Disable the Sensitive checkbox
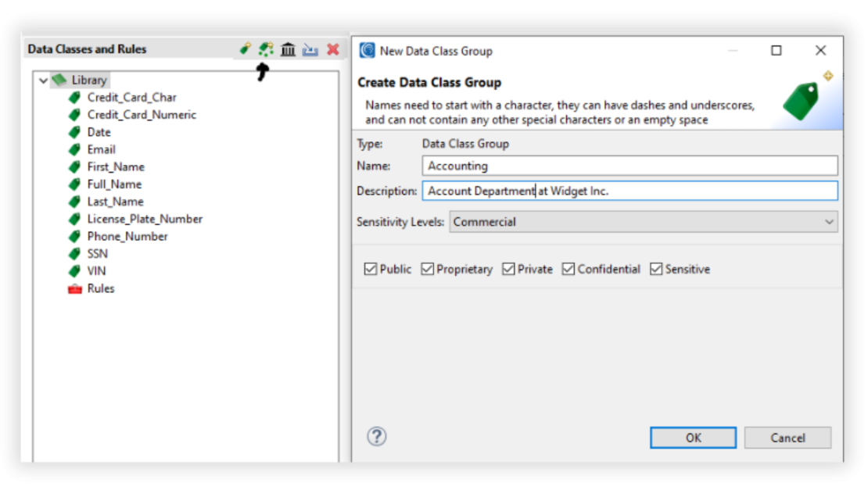 click(x=655, y=268)
